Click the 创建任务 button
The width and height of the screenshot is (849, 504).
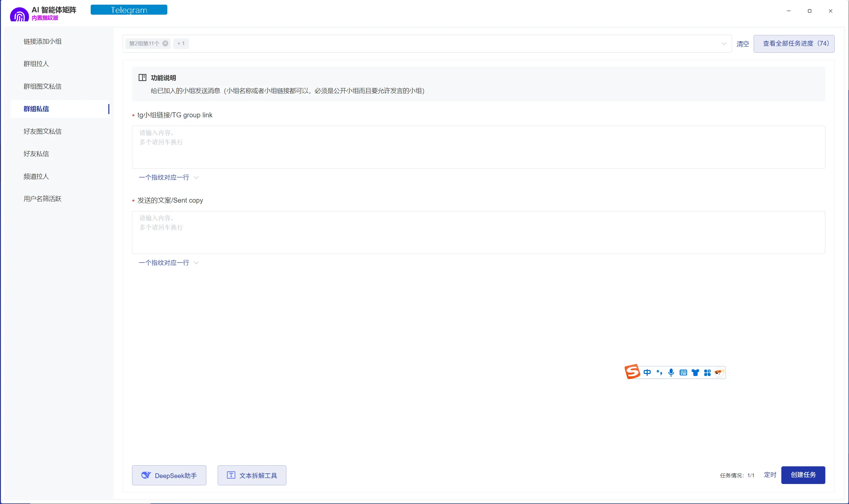[x=803, y=475]
